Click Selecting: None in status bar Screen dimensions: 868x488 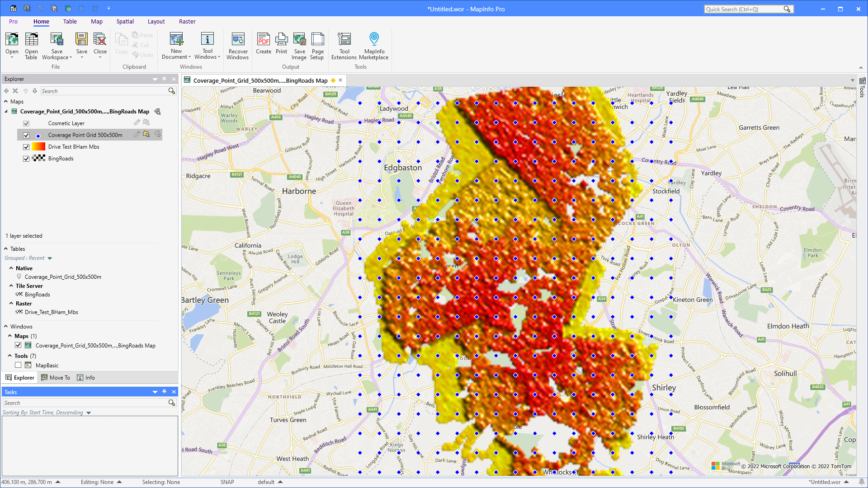(x=161, y=482)
